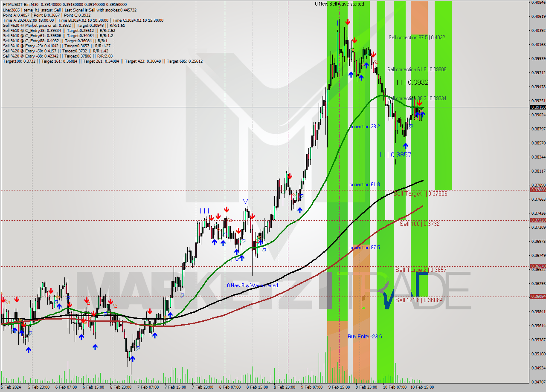Click the 0.3971 price axis value
The image size is (546, 392).
point(538,72)
